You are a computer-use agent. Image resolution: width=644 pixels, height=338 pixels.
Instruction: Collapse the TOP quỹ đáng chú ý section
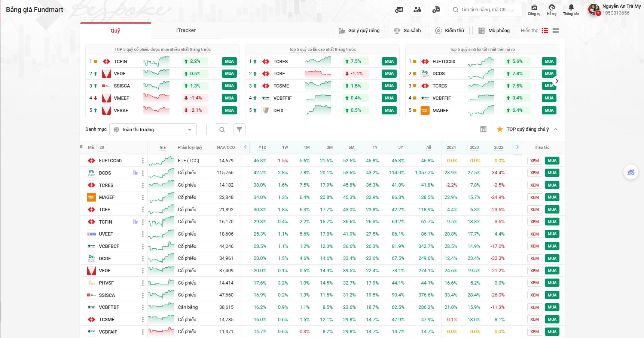pos(556,129)
